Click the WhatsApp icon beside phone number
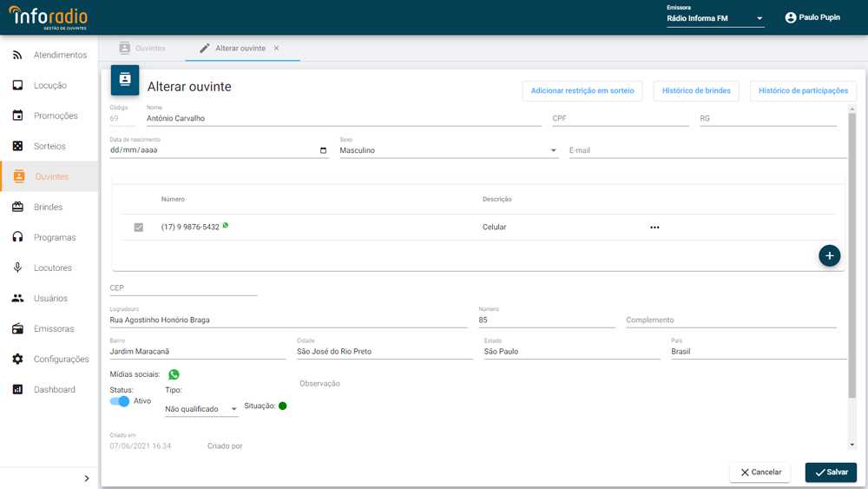This screenshot has height=489, width=868. (226, 226)
